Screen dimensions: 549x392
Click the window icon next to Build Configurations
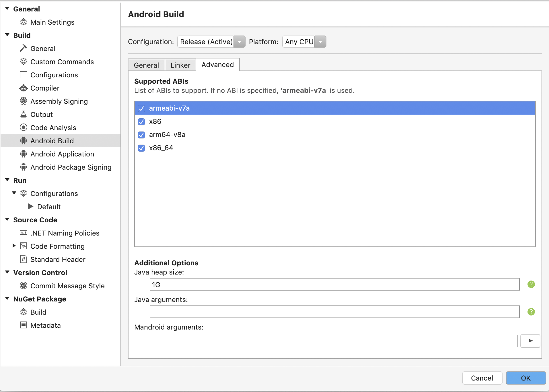point(24,75)
